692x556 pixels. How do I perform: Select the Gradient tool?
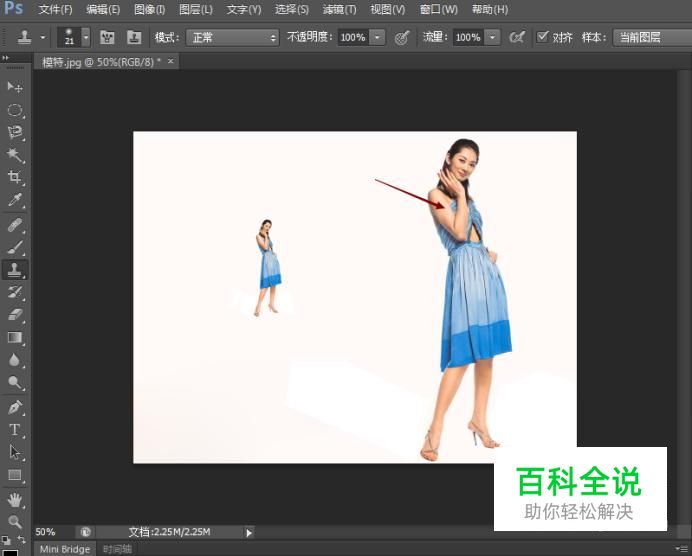(x=15, y=338)
